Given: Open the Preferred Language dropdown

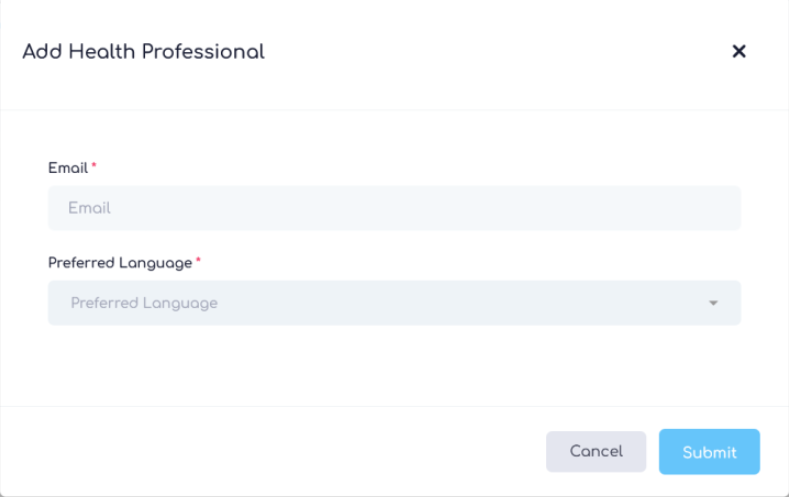Looking at the screenshot, I should [x=394, y=303].
